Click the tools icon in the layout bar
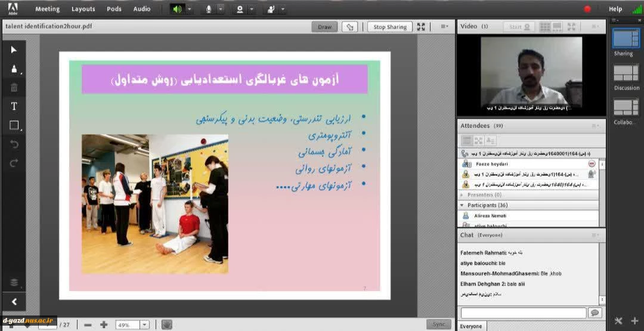Image resolution: width=644 pixels, height=331 pixels. pos(619,321)
